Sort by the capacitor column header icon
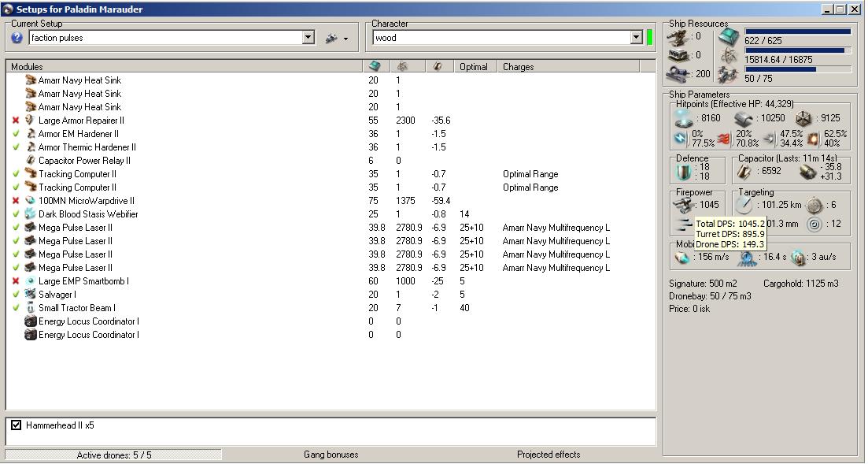The height and width of the screenshot is (464, 868). tap(438, 66)
